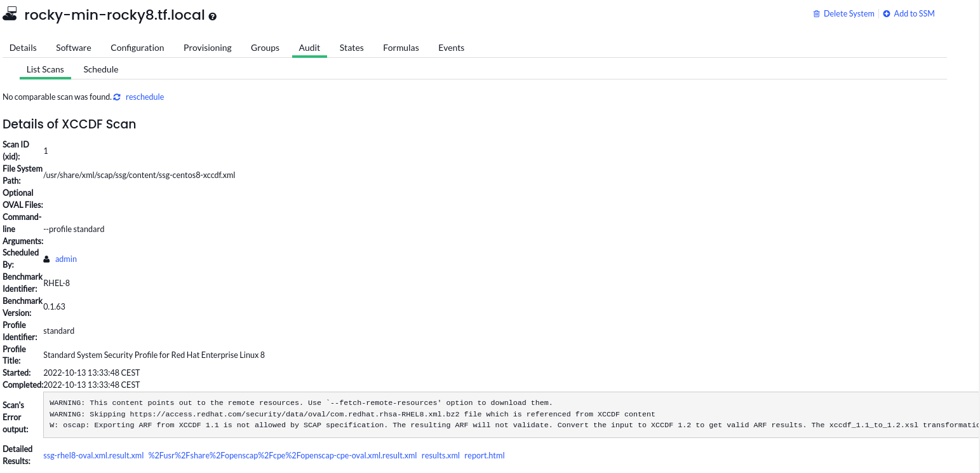The height and width of the screenshot is (473, 980).
Task: Click the path ssg-centos8-xccdf.xml value
Action: 139,175
